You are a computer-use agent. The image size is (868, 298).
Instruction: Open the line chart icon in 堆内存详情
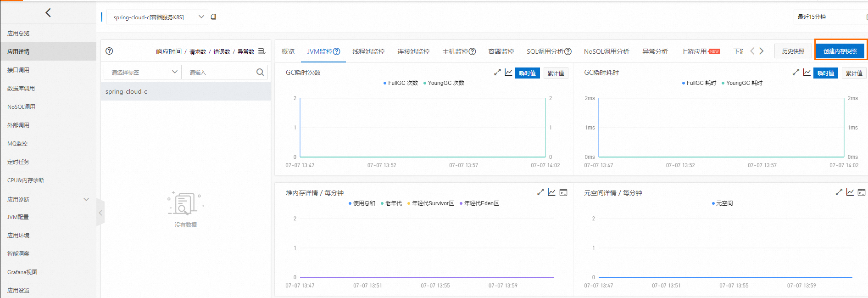(x=551, y=192)
